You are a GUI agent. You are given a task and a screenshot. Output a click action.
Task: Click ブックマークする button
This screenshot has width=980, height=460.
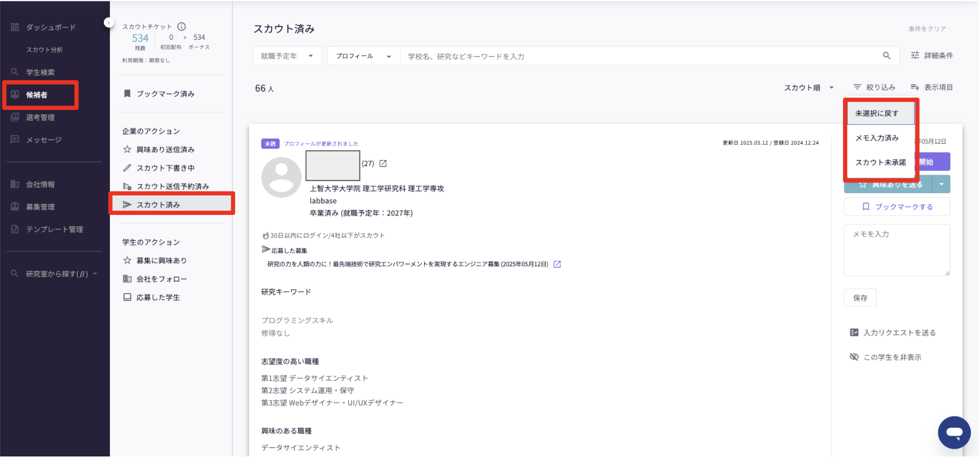point(897,206)
